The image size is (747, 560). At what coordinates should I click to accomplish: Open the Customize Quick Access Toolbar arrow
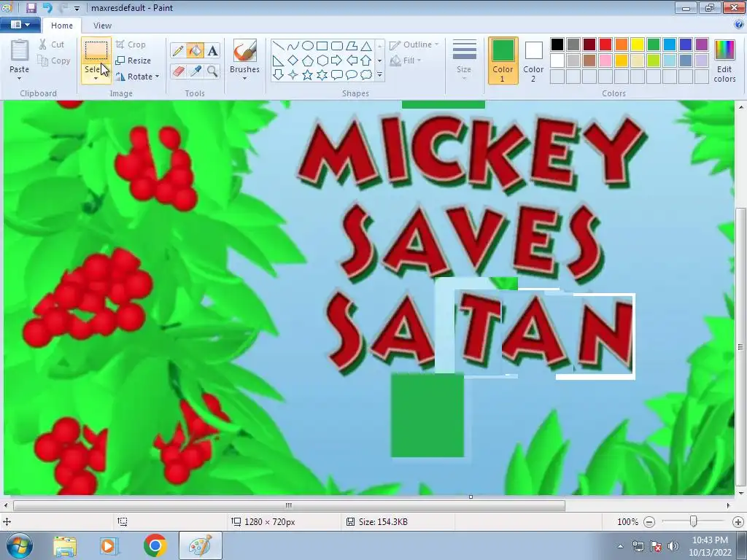point(77,8)
